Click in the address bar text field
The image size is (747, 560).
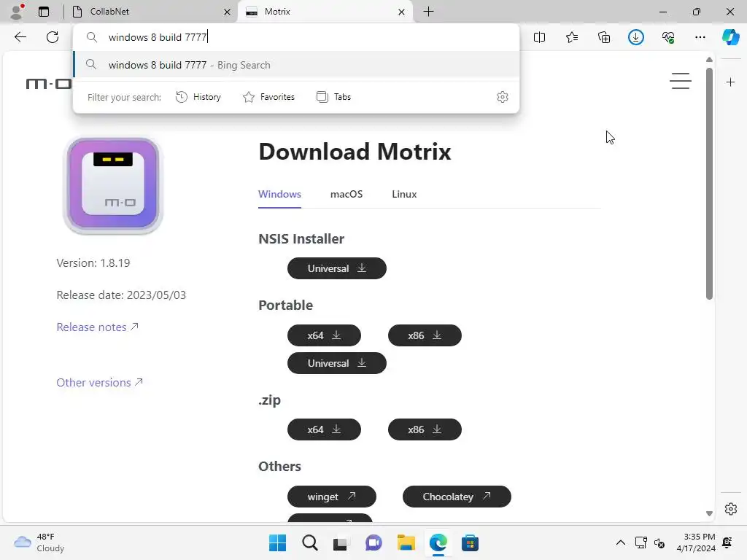[x=296, y=37]
